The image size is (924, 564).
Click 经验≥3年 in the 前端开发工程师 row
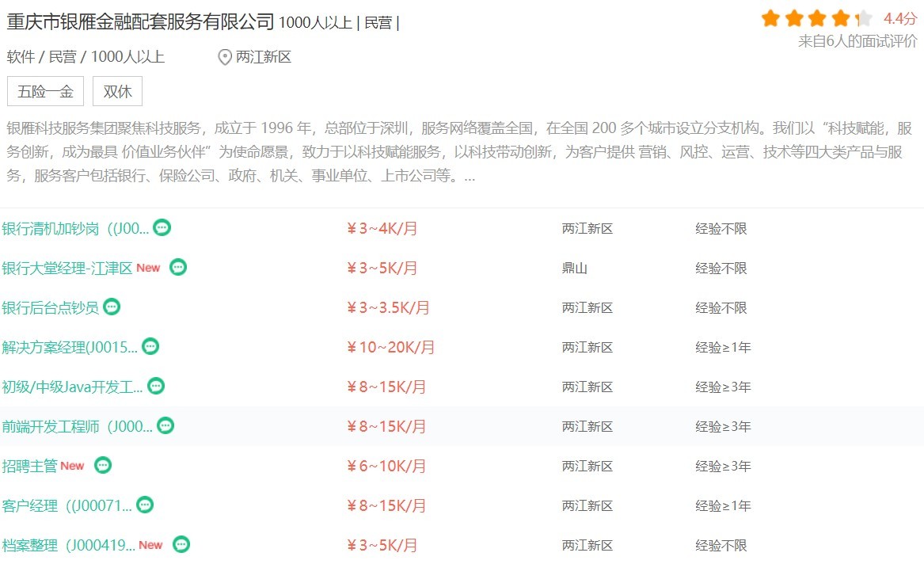coord(723,426)
